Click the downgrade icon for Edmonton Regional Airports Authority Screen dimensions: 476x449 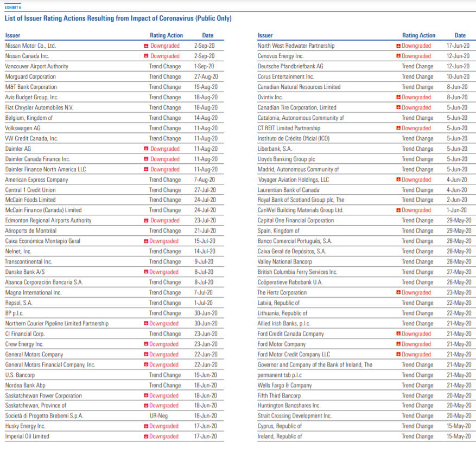pyautogui.click(x=146, y=221)
